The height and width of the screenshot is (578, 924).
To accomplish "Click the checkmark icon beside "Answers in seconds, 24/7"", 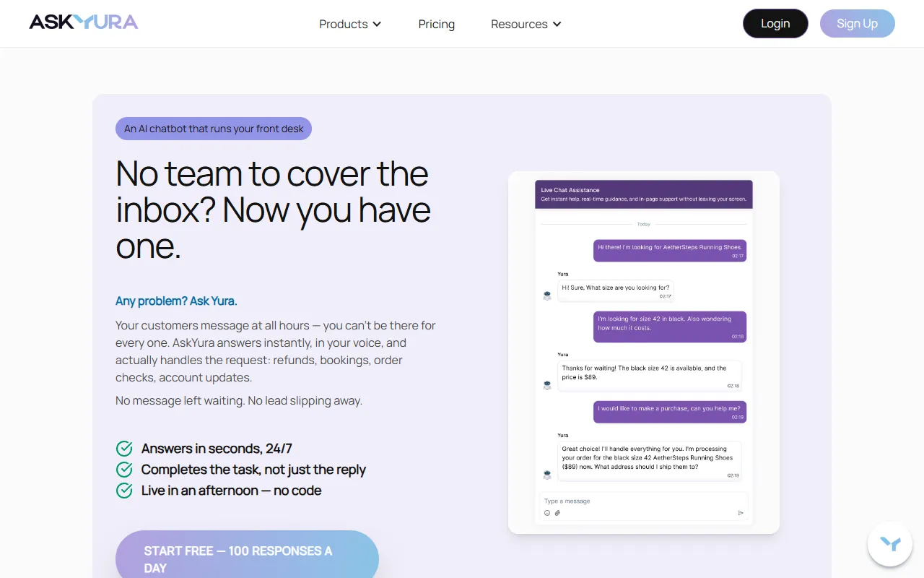I will tap(124, 449).
